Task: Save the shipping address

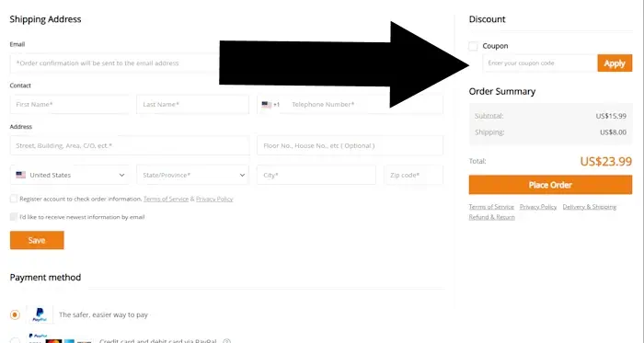Action: coord(37,240)
